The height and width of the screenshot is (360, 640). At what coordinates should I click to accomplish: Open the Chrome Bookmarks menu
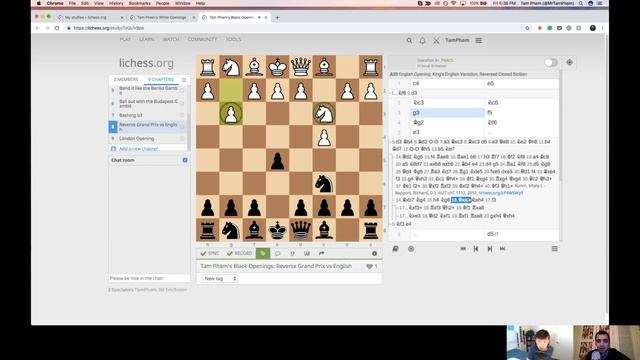pyautogui.click(x=140, y=3)
